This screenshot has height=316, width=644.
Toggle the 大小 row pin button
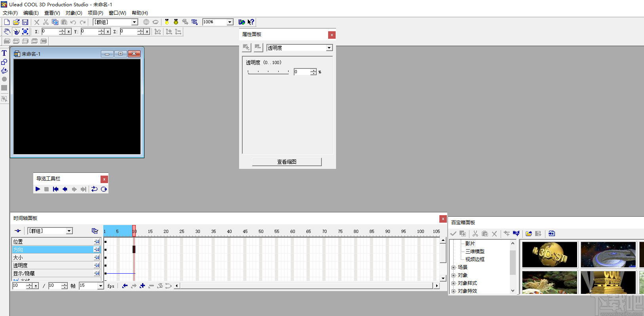[97, 257]
